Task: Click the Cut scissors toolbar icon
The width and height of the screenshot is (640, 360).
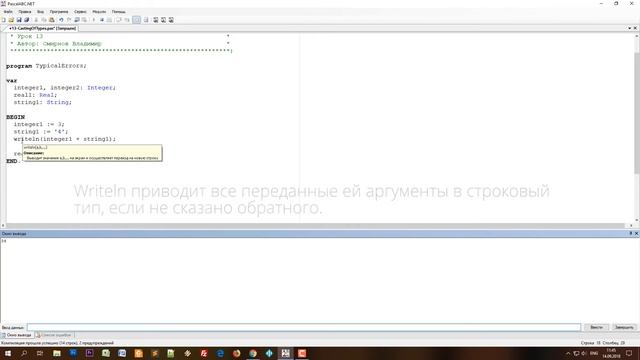Action: click(36, 20)
